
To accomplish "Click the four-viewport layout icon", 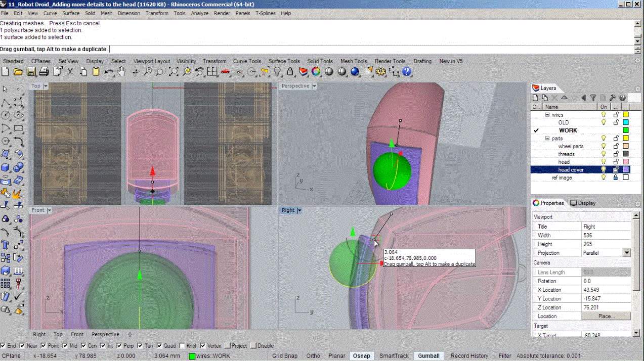I will tap(212, 72).
